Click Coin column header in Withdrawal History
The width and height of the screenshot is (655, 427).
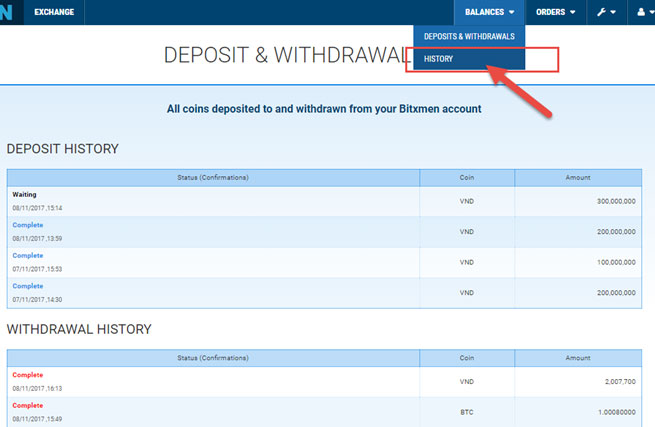click(x=466, y=357)
